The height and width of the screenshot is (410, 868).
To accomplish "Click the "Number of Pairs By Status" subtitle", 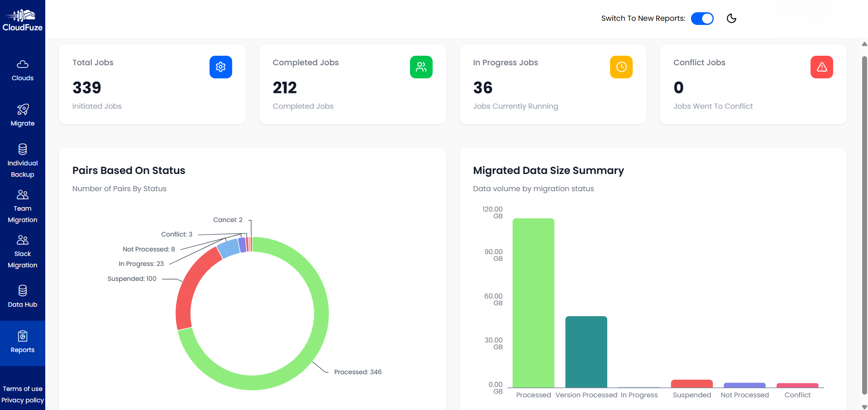I will point(119,188).
